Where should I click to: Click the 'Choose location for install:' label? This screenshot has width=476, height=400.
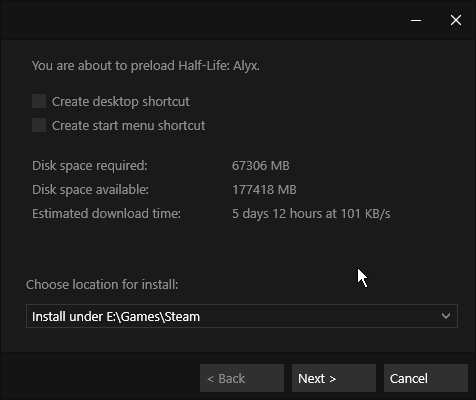(x=102, y=285)
